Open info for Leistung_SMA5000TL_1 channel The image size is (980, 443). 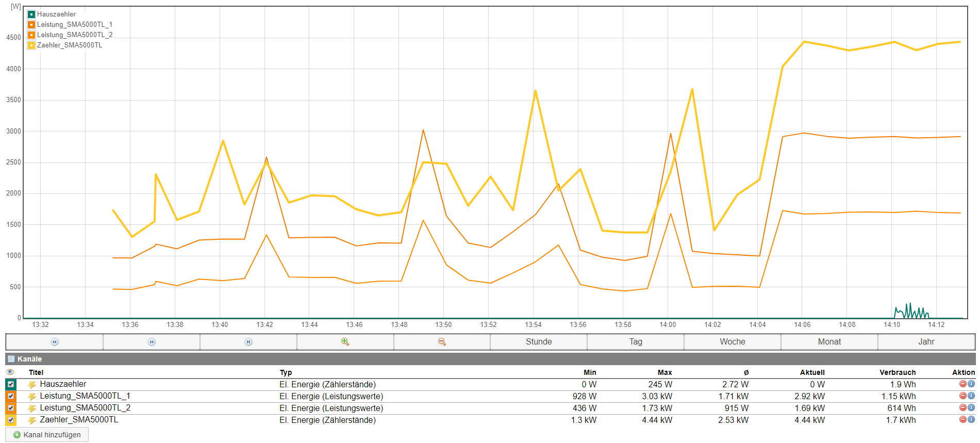pos(971,396)
